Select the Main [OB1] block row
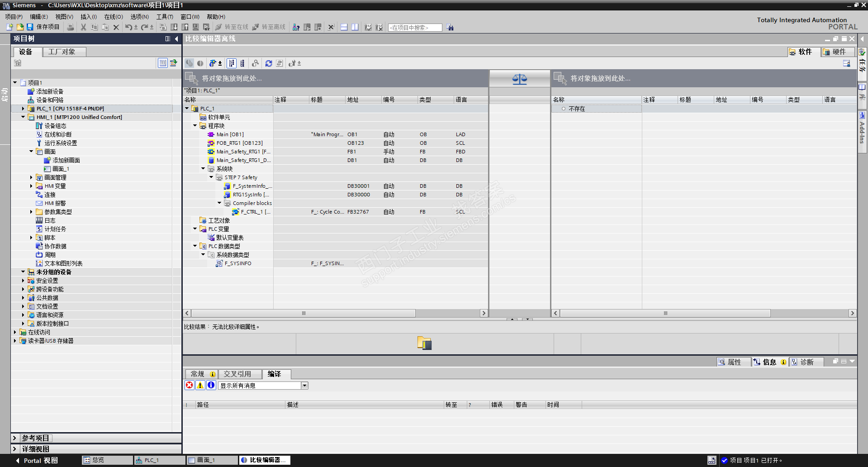Screen dimensions: 868x467 pyautogui.click(x=336, y=134)
